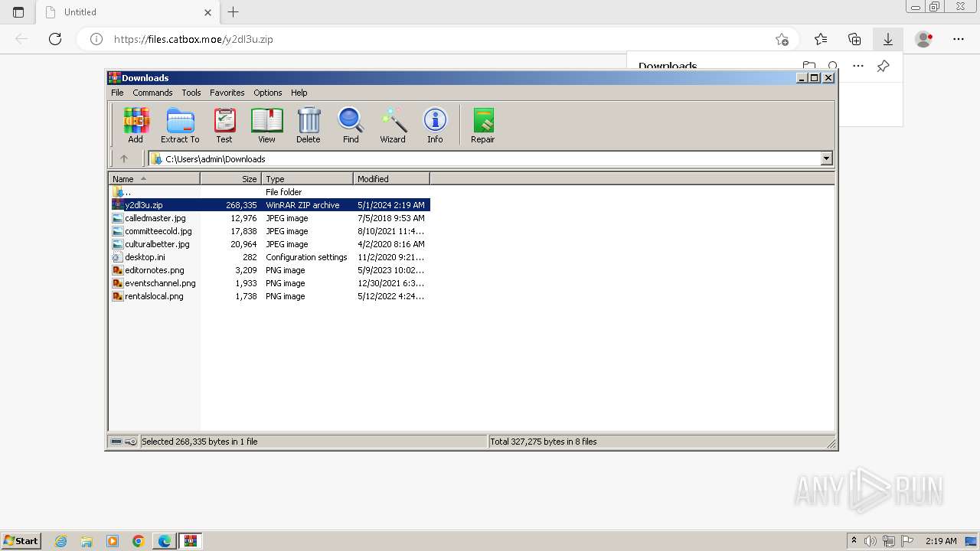Click the Start button
Screen dimensions: 980x551
[21, 541]
